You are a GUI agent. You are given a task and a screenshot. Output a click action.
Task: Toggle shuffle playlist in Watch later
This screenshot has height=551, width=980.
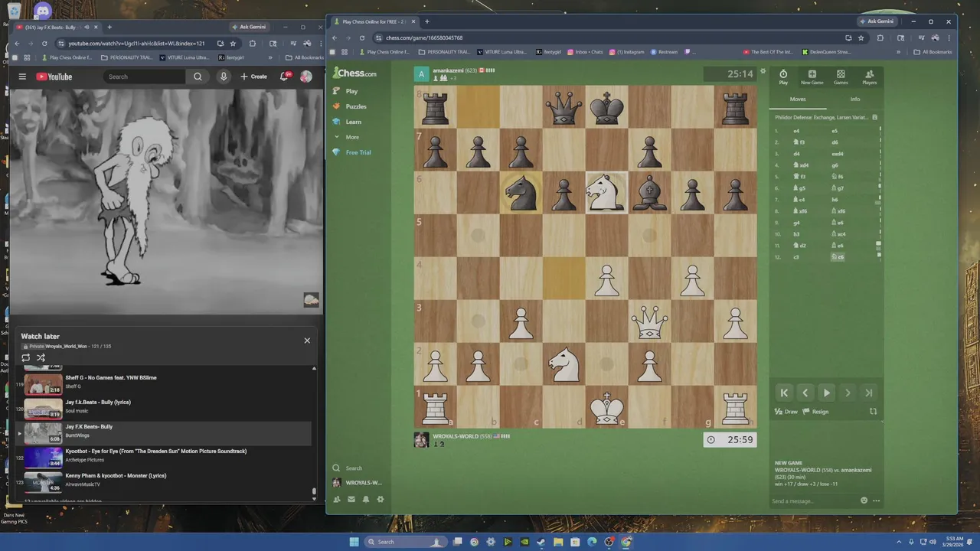[41, 357]
